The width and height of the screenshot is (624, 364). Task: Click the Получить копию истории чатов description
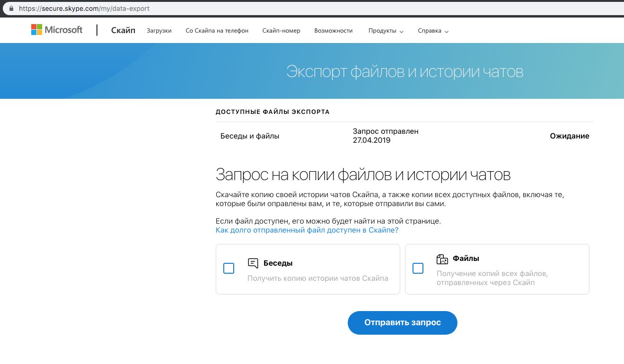[x=318, y=278]
